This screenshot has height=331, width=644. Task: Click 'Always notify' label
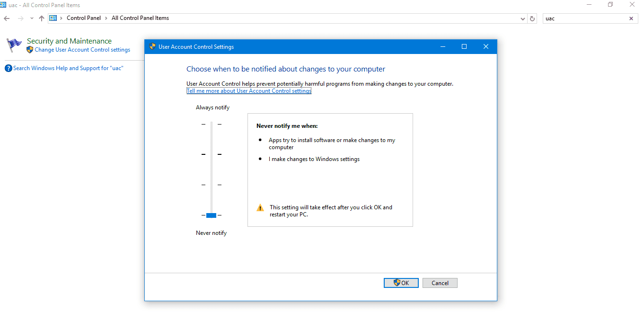(x=212, y=107)
